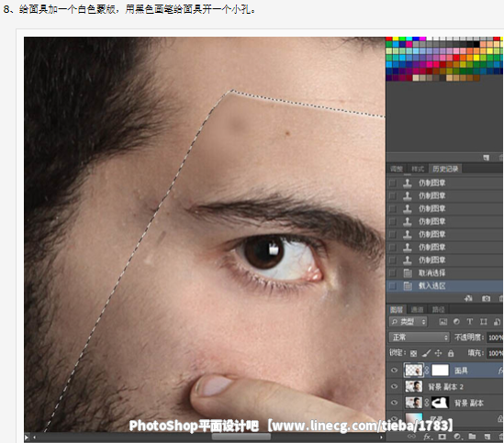Select the 取消选择 history state

445,273
